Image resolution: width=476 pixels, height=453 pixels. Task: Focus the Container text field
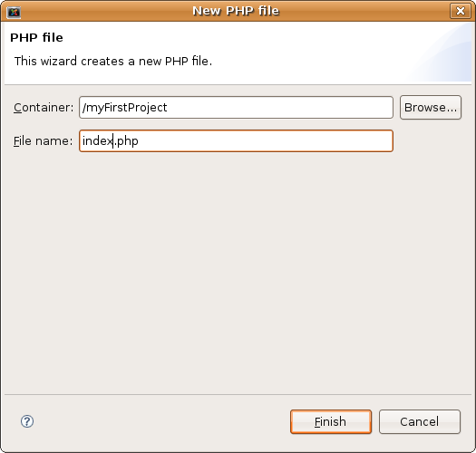[x=236, y=108]
